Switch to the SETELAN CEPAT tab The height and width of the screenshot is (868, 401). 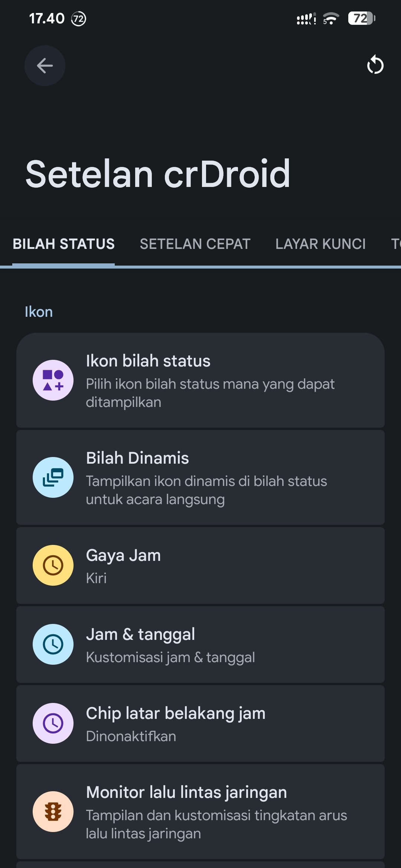pos(195,244)
